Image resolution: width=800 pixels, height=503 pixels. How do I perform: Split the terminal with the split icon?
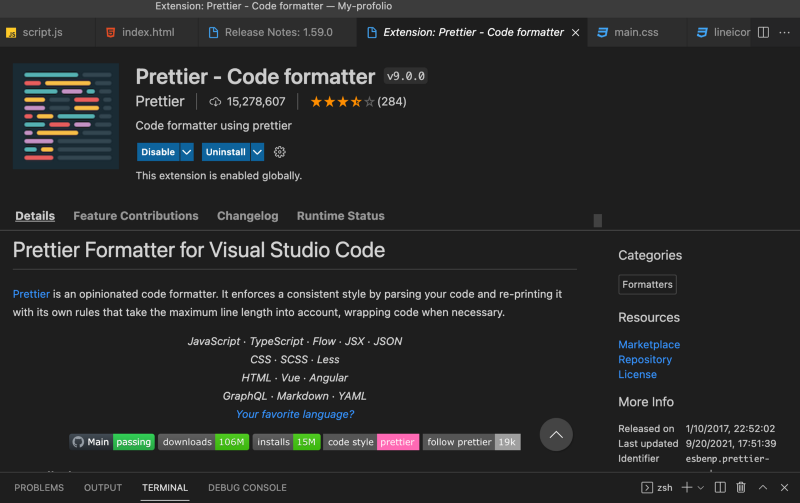718,487
